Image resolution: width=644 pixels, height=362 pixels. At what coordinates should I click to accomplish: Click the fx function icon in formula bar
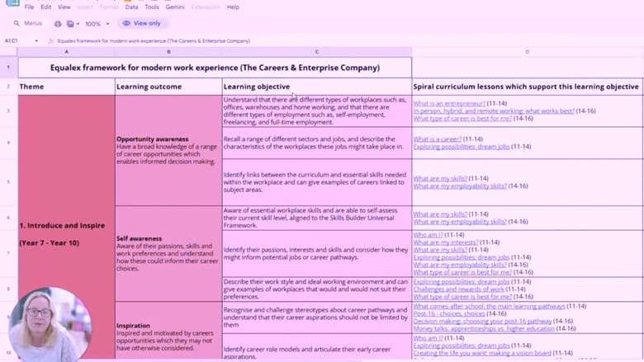[51, 41]
